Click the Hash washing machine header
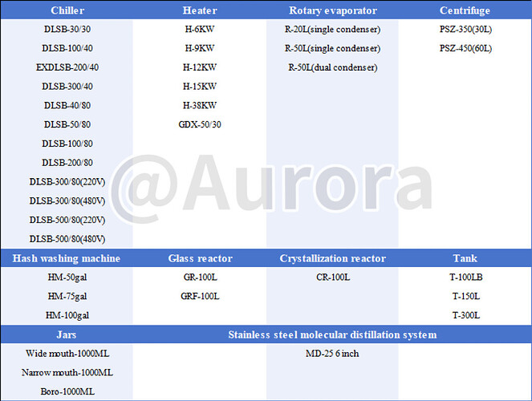 click(67, 258)
